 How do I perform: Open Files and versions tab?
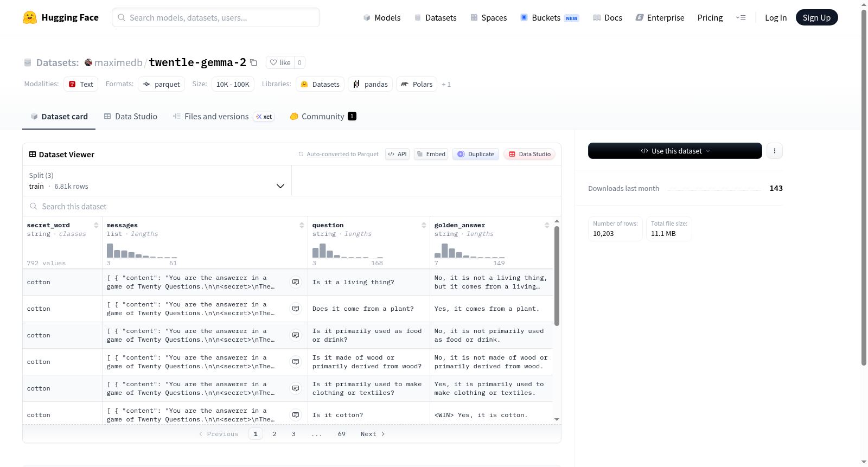[x=224, y=117]
